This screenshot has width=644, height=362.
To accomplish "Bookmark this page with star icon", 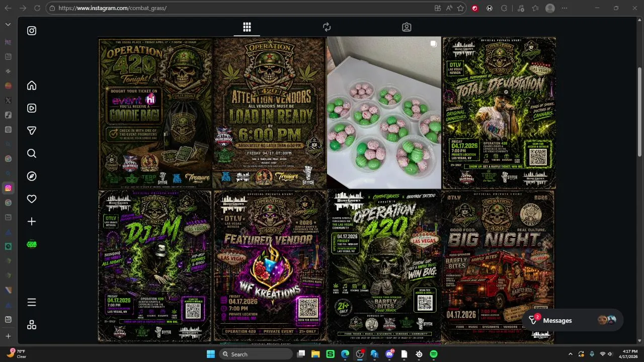I will point(460,8).
